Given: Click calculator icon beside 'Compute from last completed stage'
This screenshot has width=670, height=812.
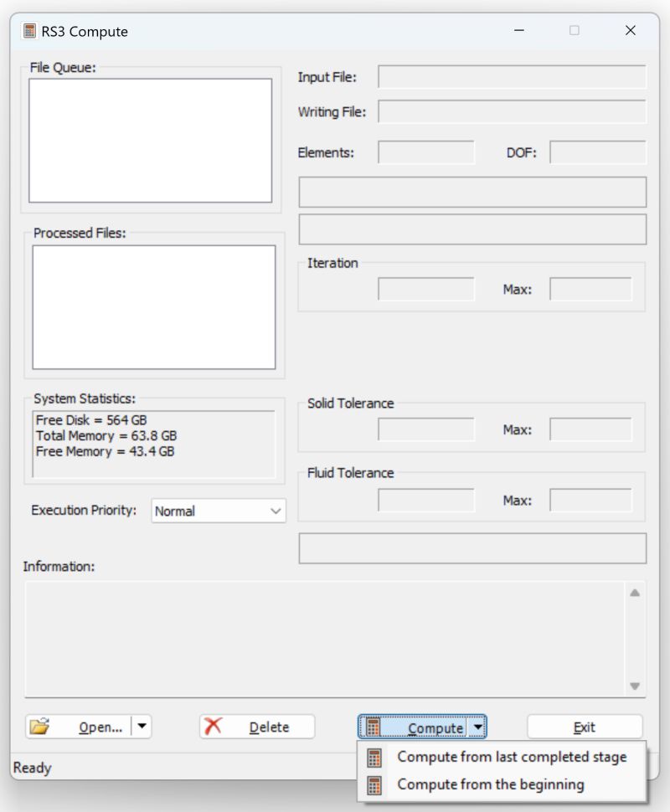Looking at the screenshot, I should tap(374, 758).
